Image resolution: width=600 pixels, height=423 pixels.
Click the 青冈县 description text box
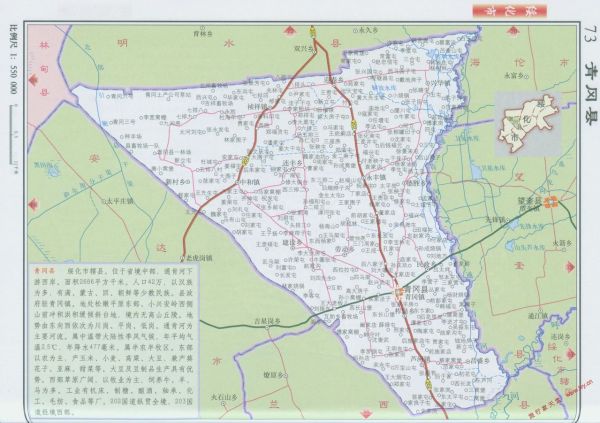(114, 340)
